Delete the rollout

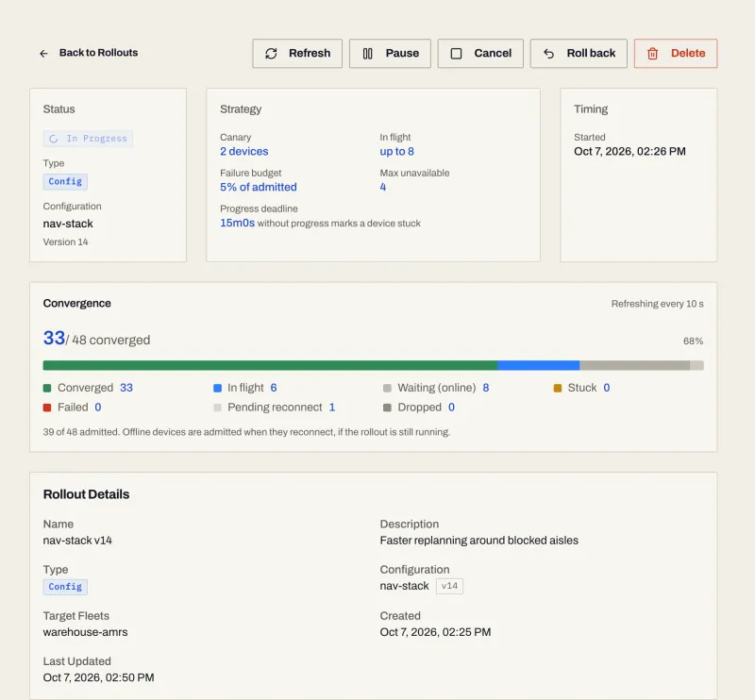[676, 54]
